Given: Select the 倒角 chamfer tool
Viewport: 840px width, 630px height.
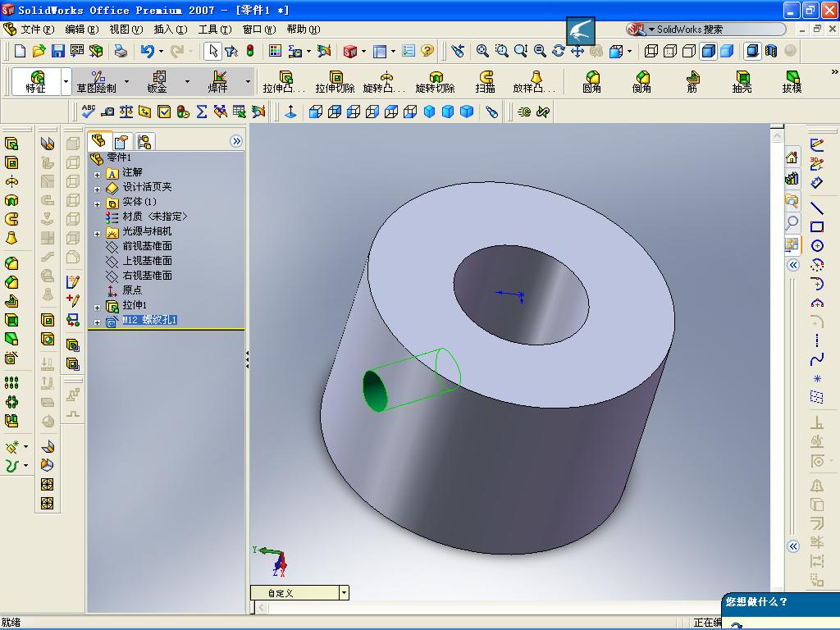Looking at the screenshot, I should tap(641, 81).
